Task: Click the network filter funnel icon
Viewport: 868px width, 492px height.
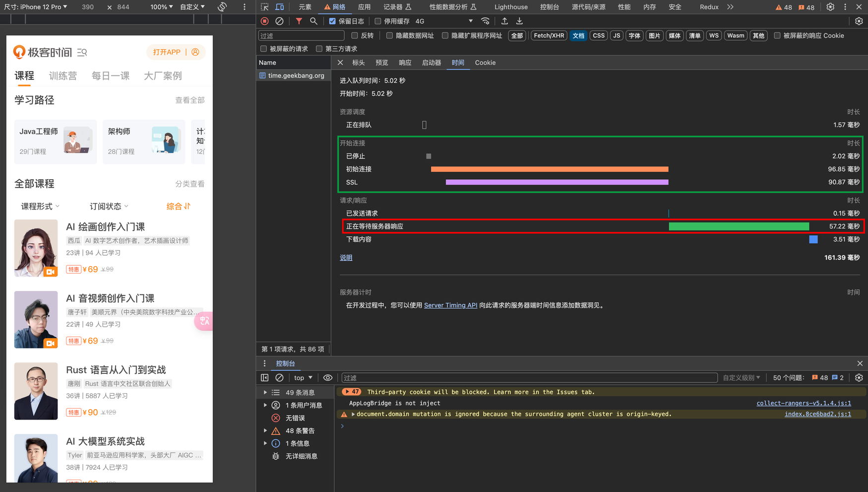Action: click(x=299, y=21)
